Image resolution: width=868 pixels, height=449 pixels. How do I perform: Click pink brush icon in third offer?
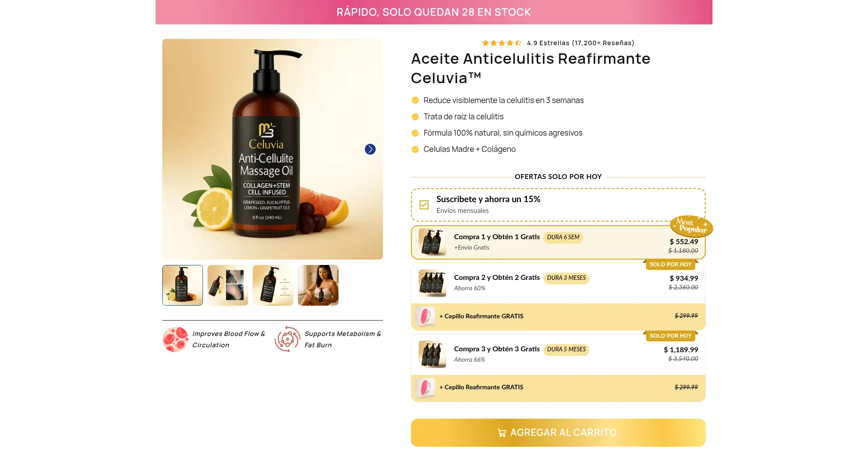pyautogui.click(x=425, y=388)
